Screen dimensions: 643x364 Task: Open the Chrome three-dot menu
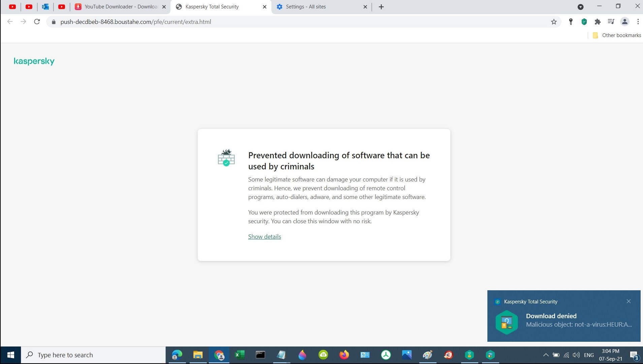tap(638, 22)
